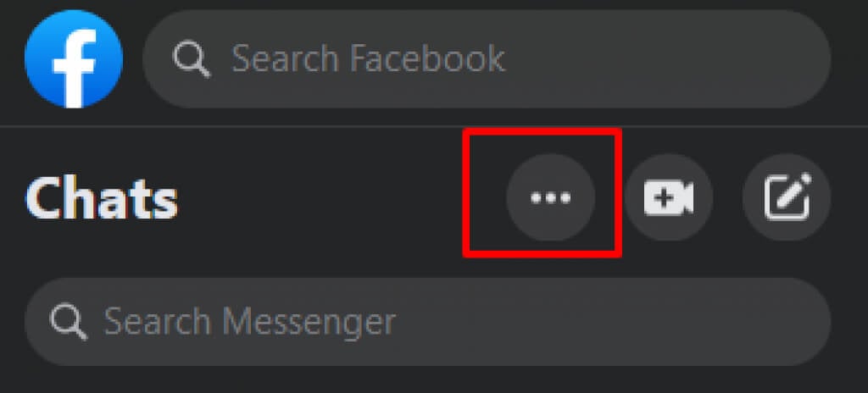The height and width of the screenshot is (393, 868).
Task: Expand the ellipsis menu beside Chats
Action: click(550, 197)
